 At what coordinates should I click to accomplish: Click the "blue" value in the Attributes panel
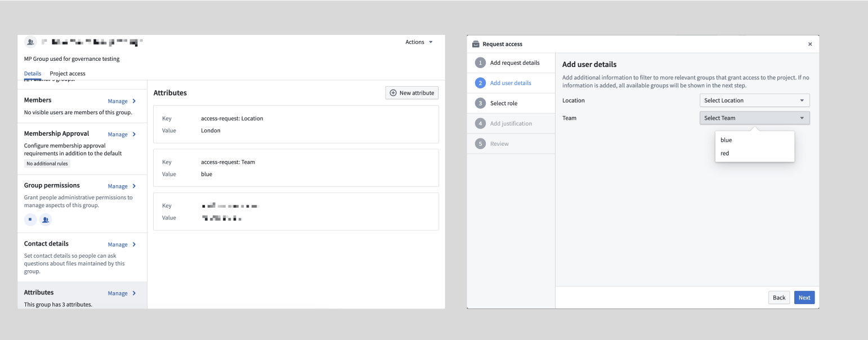207,175
